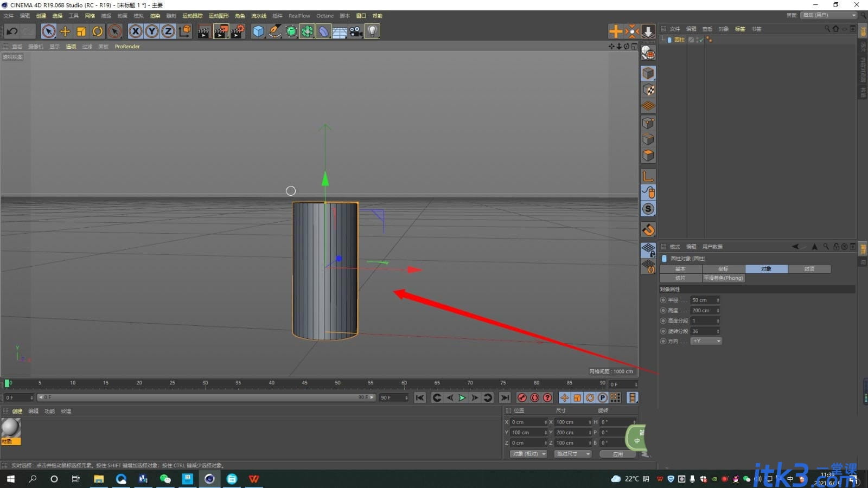Activate the Rotate tool in top toolbar

tap(98, 31)
